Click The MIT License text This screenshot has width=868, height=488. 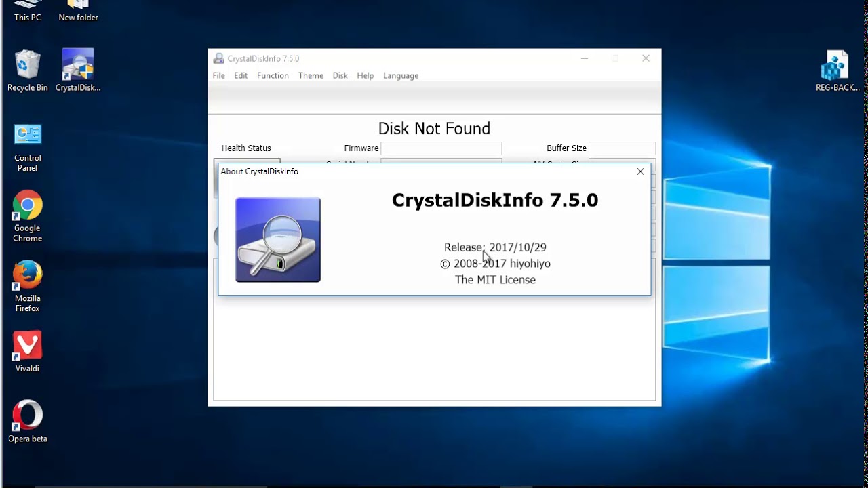(495, 280)
